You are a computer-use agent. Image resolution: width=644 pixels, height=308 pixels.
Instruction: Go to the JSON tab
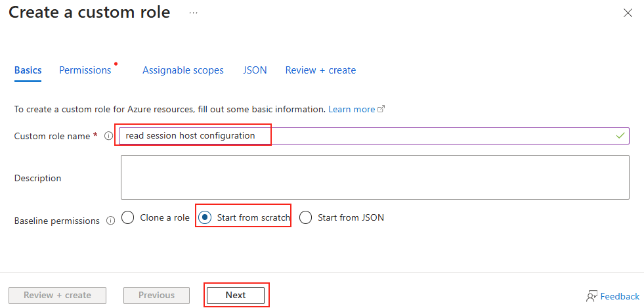[x=255, y=70]
